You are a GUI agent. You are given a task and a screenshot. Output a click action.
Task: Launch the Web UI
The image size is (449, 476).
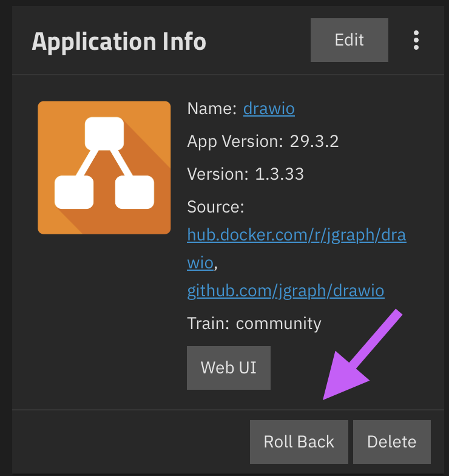[x=228, y=367]
